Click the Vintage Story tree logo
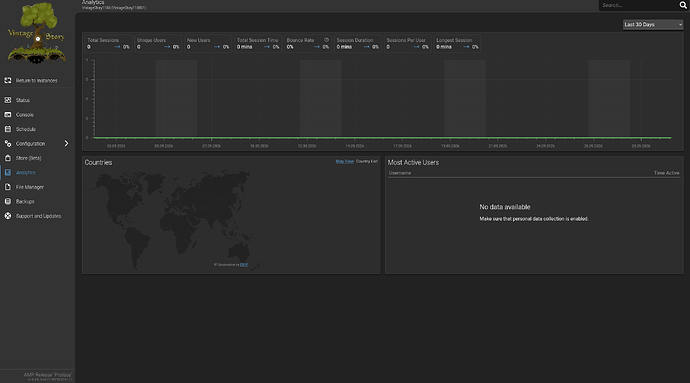Image resolution: width=690 pixels, height=383 pixels. pos(37,33)
